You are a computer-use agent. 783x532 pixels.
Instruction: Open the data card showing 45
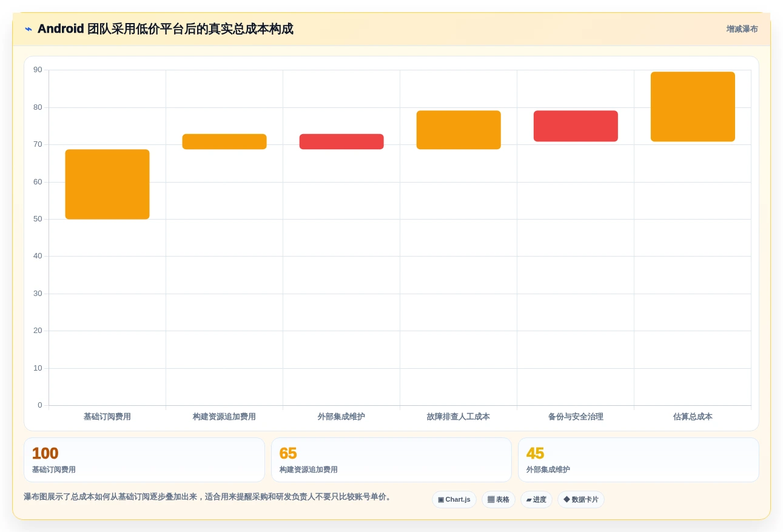click(x=638, y=460)
